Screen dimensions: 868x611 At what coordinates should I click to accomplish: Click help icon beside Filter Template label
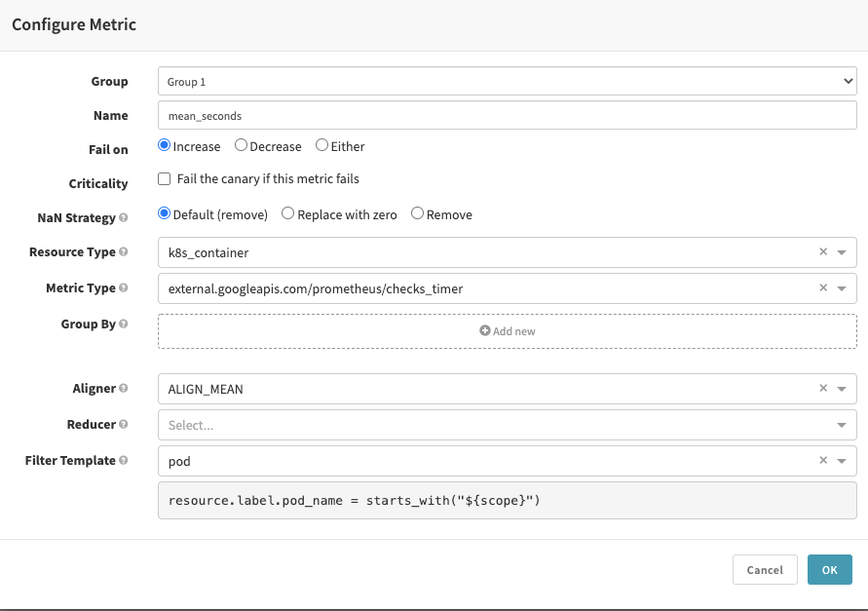(124, 460)
